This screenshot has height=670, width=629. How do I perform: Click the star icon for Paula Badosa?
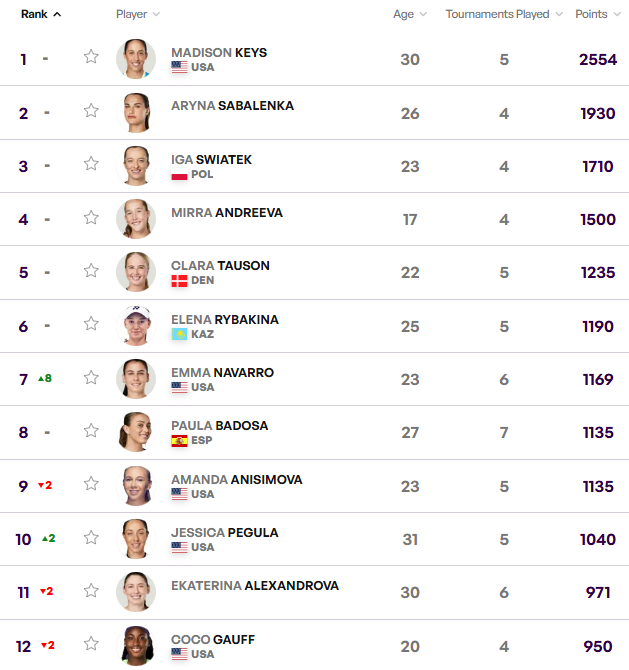91,431
